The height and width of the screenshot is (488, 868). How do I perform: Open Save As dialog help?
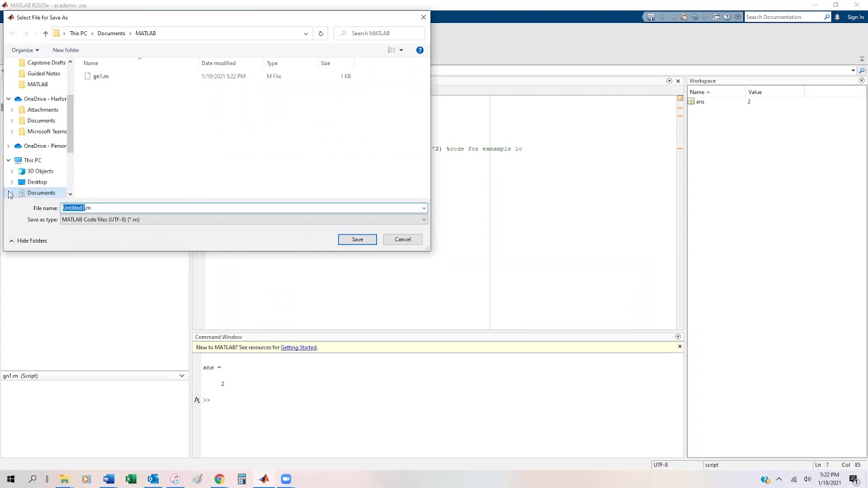coord(420,50)
